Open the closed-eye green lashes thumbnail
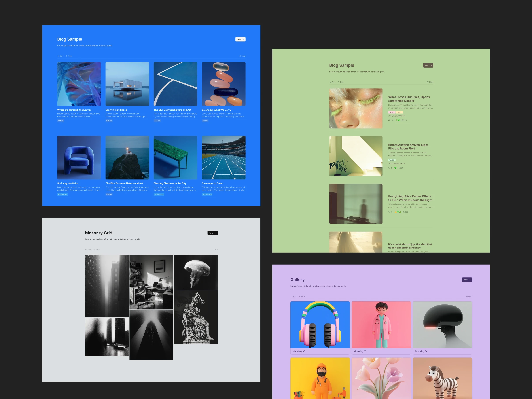Screen dimensions: 532x399 [356, 108]
